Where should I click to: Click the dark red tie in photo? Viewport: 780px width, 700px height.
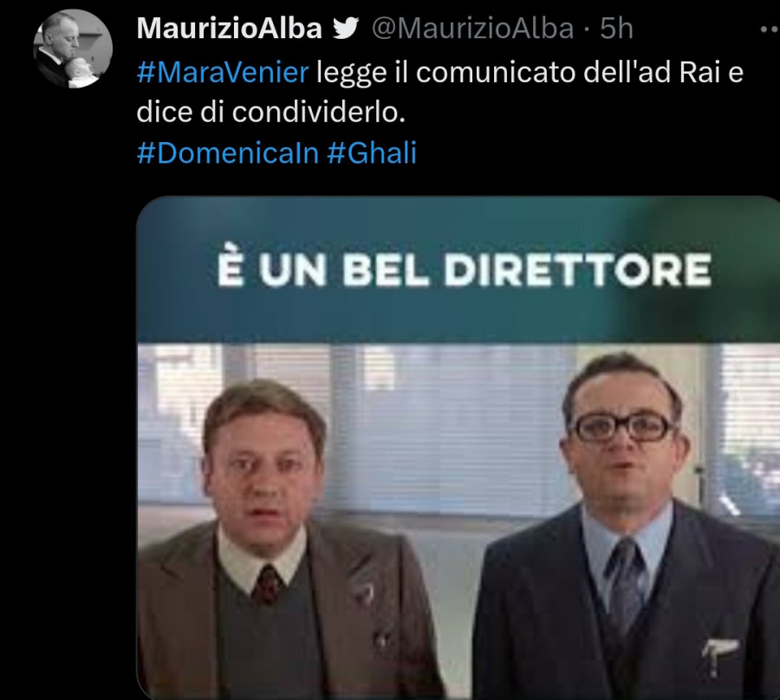pyautogui.click(x=267, y=585)
